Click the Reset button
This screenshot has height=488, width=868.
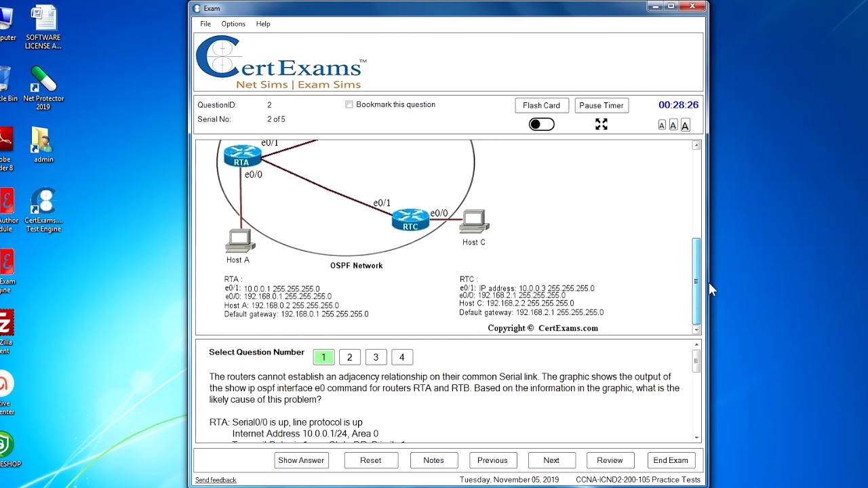370,460
